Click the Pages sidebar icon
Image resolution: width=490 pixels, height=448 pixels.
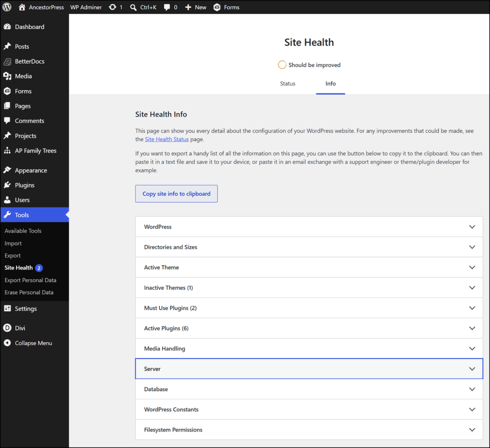point(7,106)
